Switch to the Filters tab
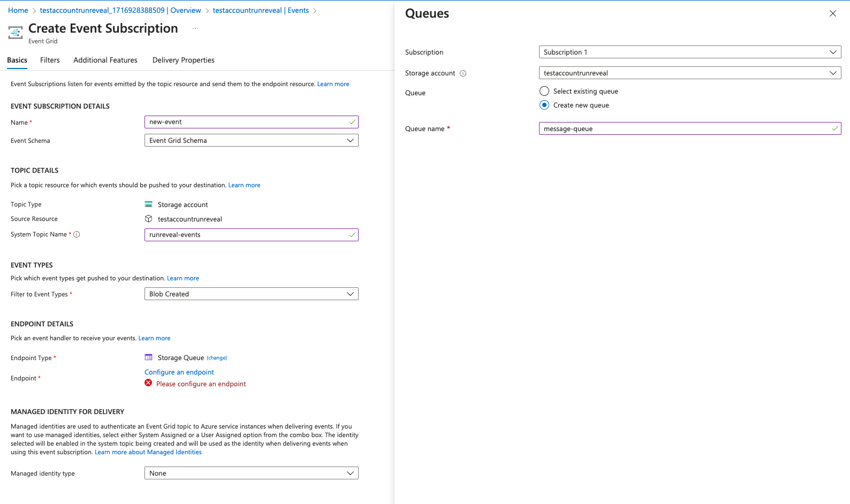The image size is (850, 504). pyautogui.click(x=50, y=60)
